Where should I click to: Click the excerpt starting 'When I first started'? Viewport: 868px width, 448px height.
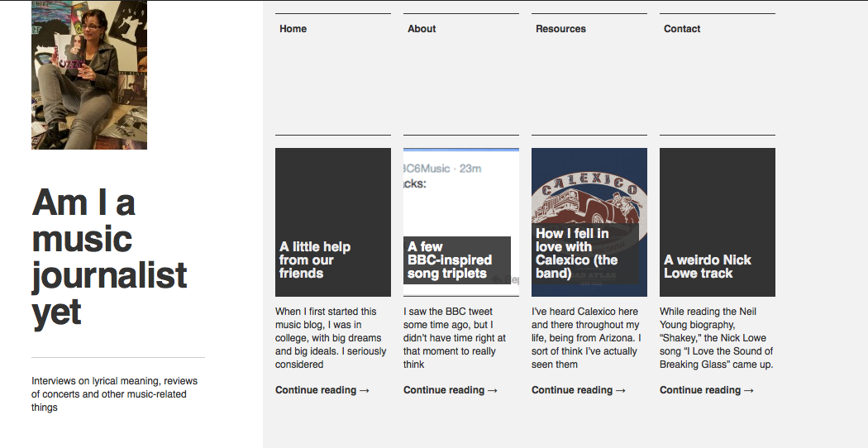pos(331,338)
